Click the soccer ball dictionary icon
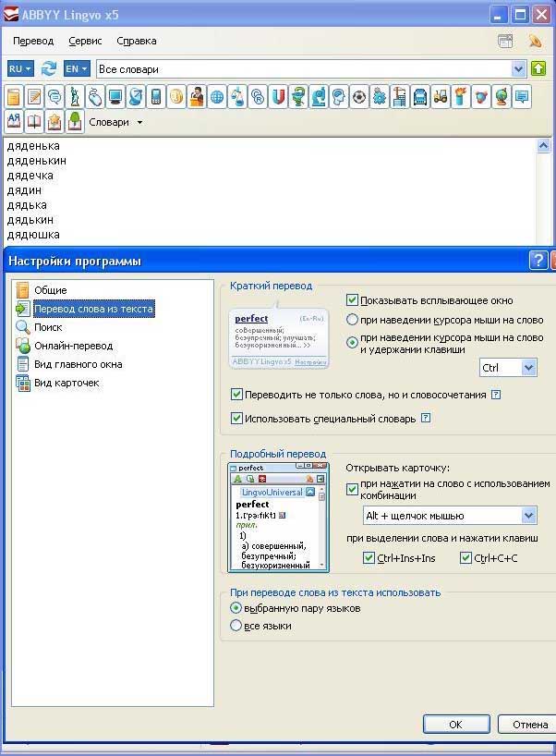Viewport: 556px width, 756px height. click(359, 97)
